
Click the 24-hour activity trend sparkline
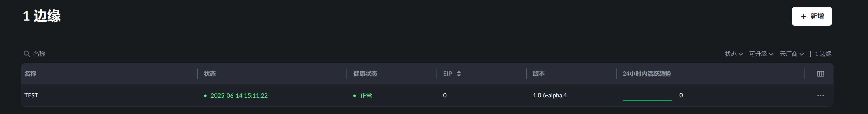click(647, 98)
